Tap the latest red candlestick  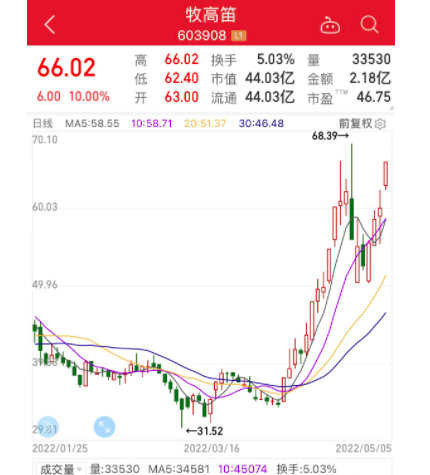coord(386,174)
